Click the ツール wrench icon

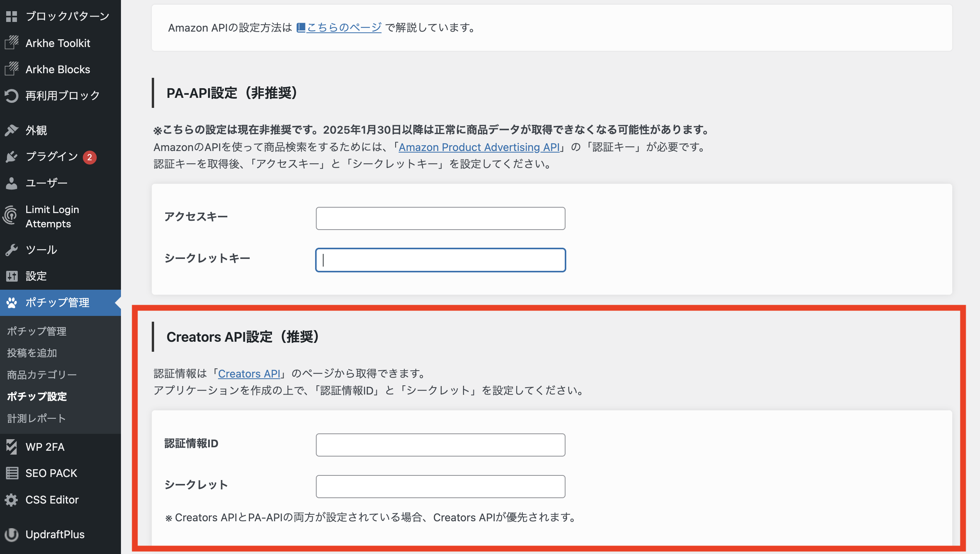tap(12, 250)
